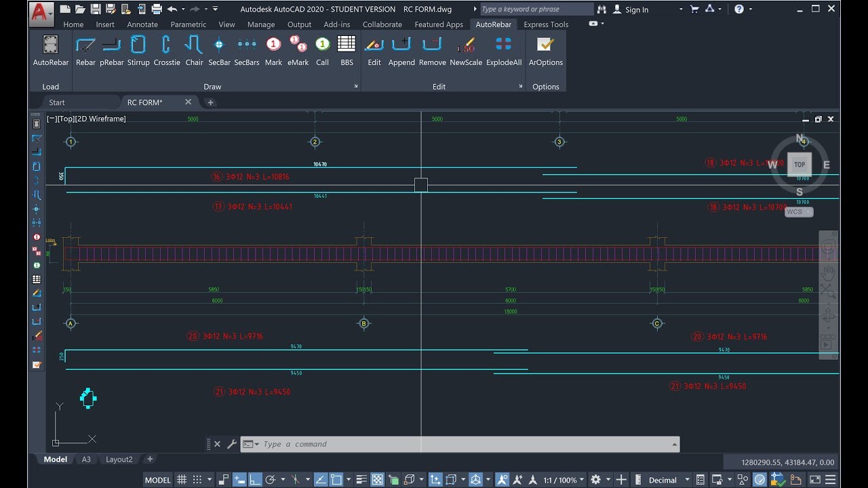Close the RC FORM drawing tab
The height and width of the screenshot is (488, 868).
point(188,102)
